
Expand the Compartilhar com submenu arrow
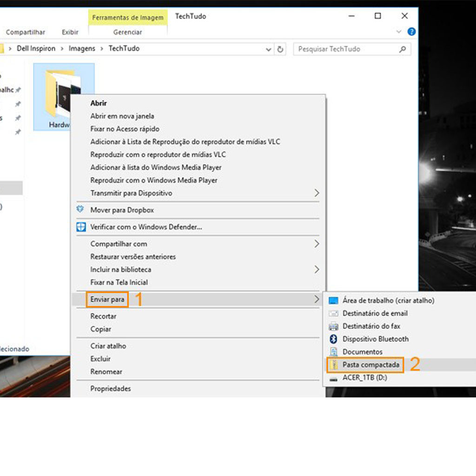pos(317,244)
